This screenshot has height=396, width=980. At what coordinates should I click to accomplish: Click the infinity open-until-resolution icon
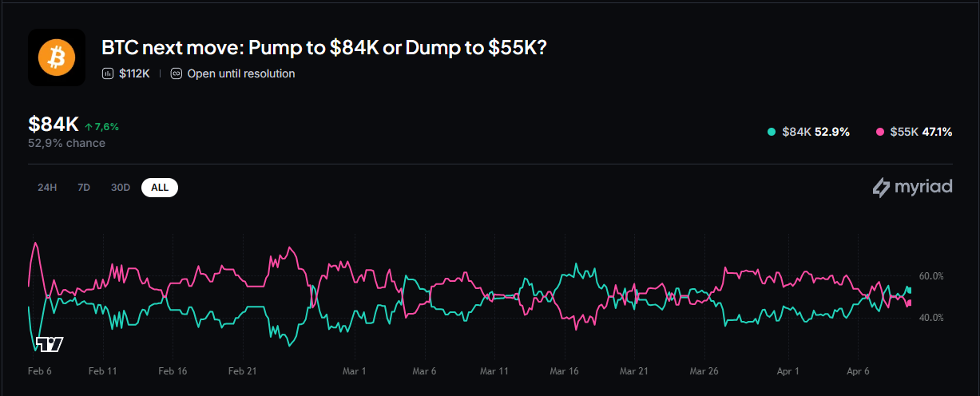pyautogui.click(x=177, y=73)
